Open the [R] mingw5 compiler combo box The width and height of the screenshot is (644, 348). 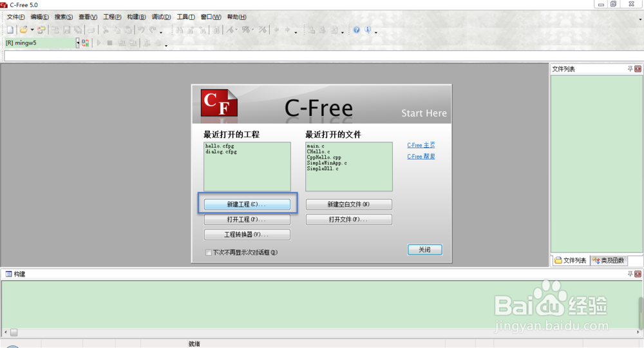pyautogui.click(x=41, y=43)
